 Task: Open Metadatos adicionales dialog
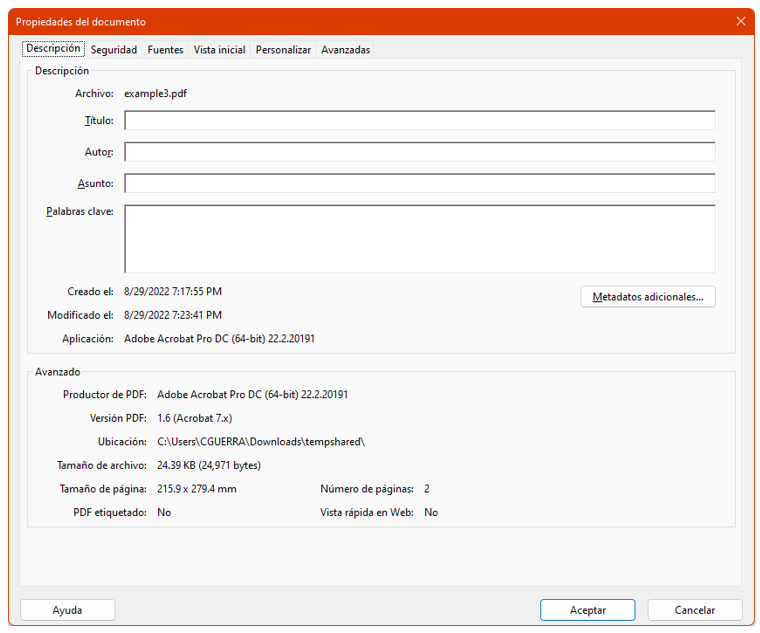point(647,297)
